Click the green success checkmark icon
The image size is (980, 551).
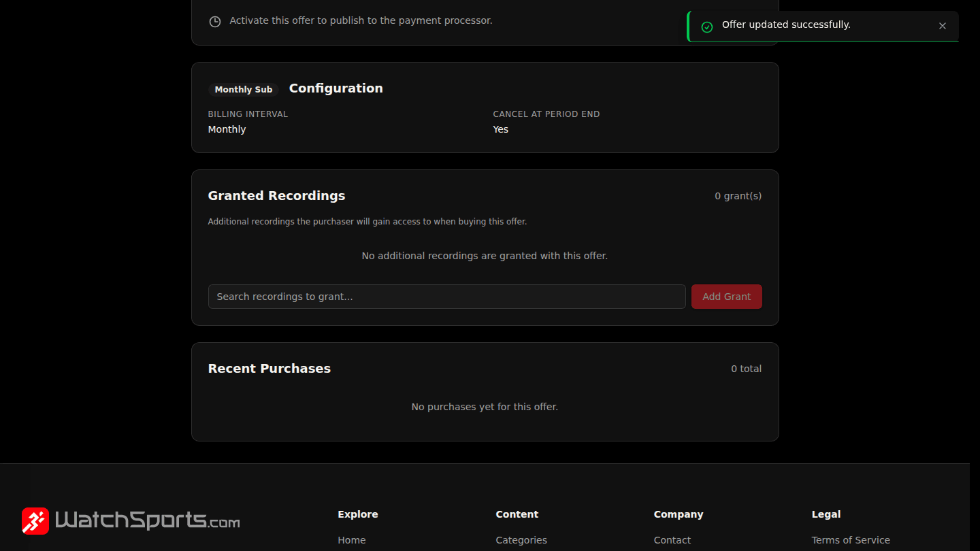(x=707, y=27)
